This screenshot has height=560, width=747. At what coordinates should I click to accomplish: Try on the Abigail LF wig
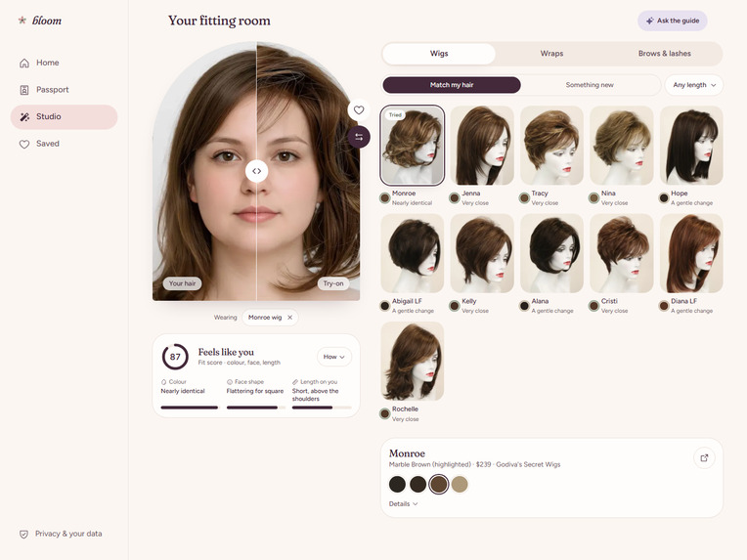pos(412,253)
